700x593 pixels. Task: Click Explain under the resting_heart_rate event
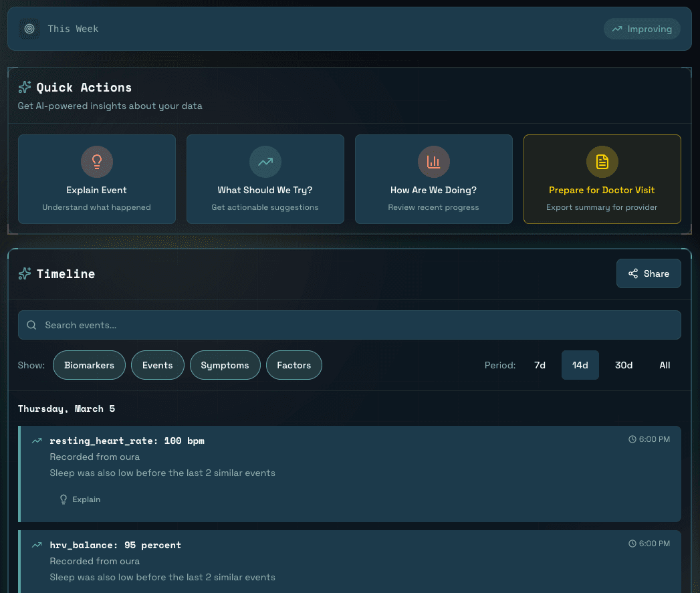tap(80, 499)
